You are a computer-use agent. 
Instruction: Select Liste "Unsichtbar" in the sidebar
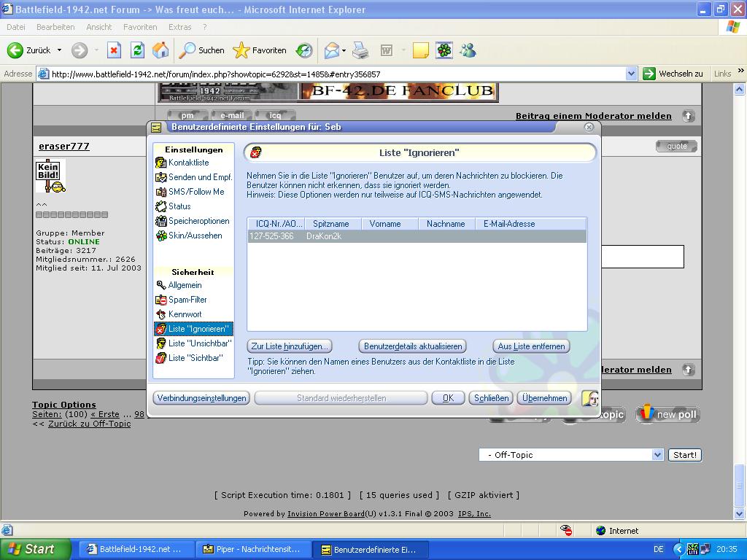pos(193,343)
